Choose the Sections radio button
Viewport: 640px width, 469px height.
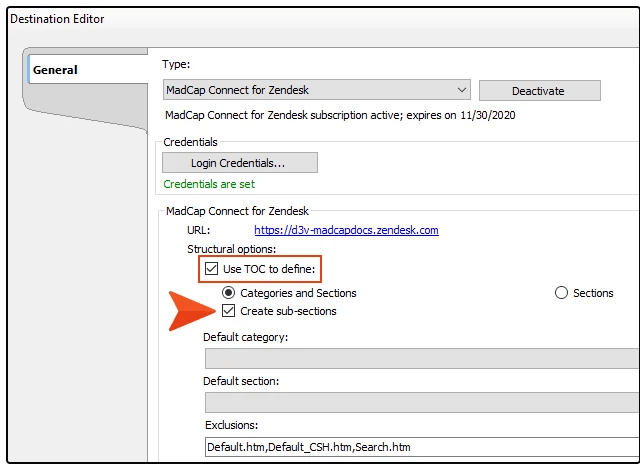point(561,293)
